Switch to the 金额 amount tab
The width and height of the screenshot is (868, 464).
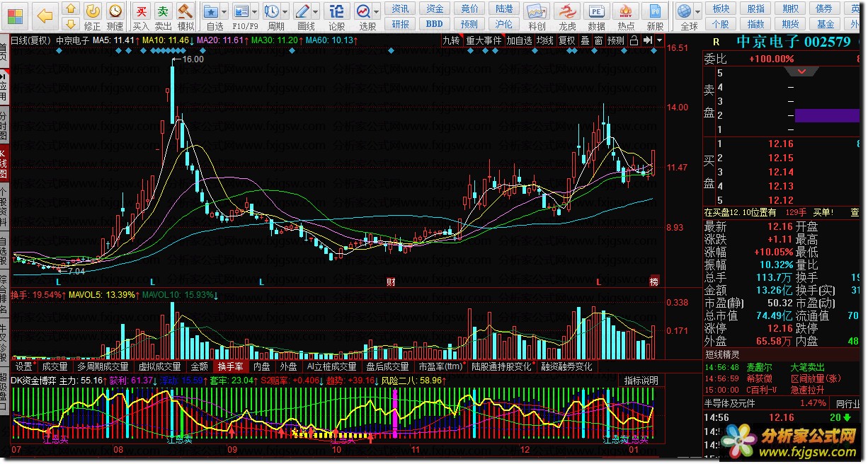coord(200,367)
